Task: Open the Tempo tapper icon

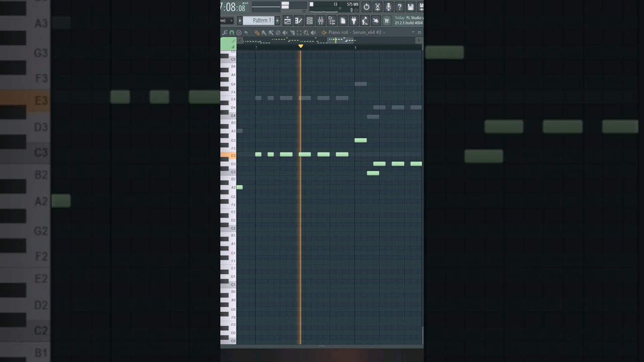Action: coord(365,21)
